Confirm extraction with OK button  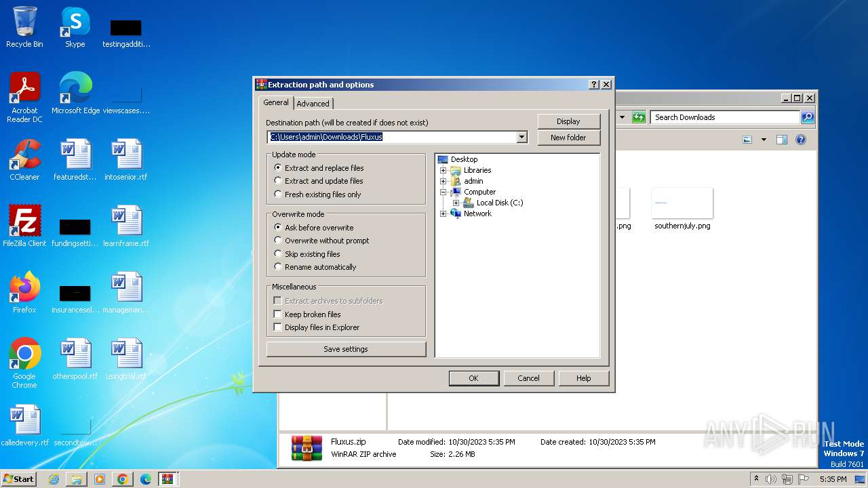[x=473, y=378]
